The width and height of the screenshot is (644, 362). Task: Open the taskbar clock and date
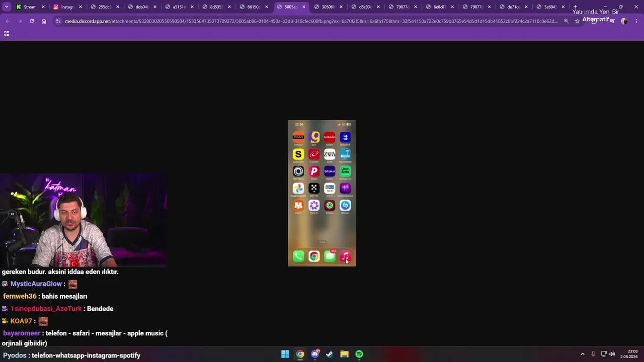(629, 354)
